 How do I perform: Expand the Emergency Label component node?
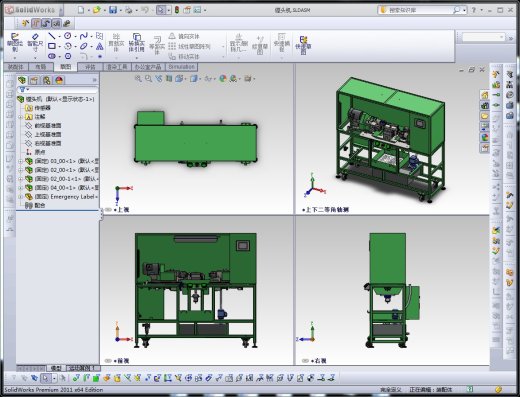coord(20,197)
